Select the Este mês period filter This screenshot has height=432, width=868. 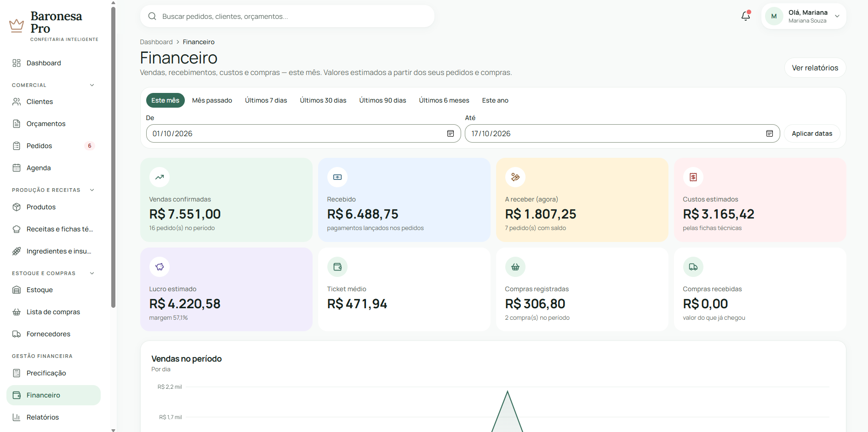pos(166,100)
